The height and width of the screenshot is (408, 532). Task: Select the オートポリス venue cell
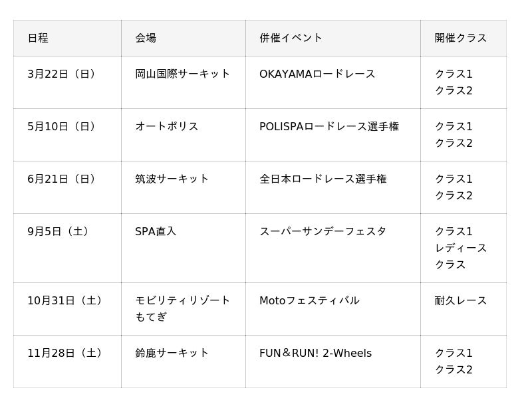click(166, 126)
